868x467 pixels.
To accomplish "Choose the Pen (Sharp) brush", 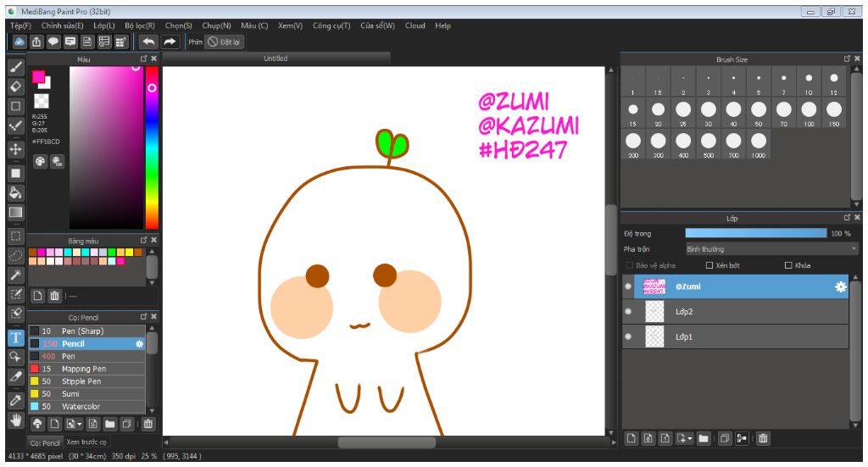I will 87,331.
